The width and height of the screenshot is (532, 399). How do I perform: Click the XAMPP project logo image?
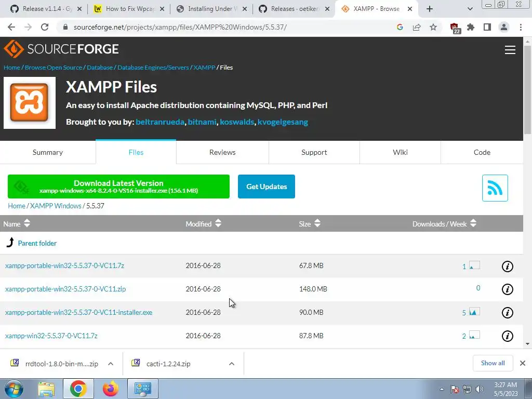click(x=30, y=103)
